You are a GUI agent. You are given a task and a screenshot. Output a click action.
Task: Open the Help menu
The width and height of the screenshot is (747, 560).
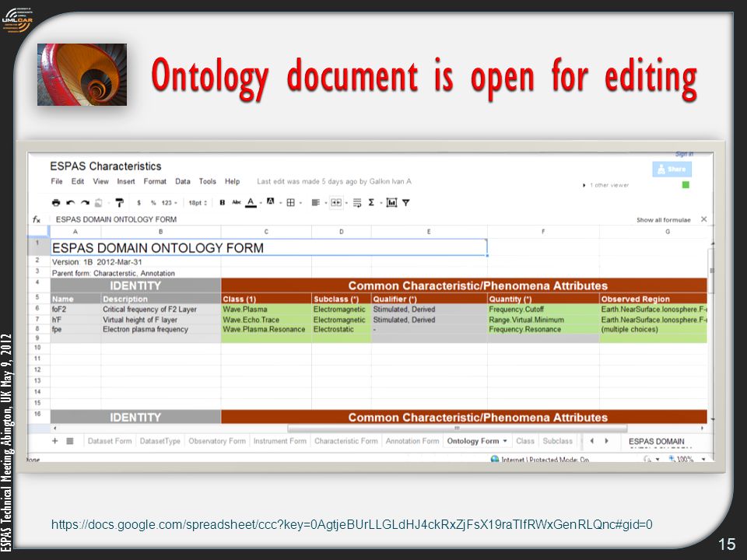tap(232, 181)
